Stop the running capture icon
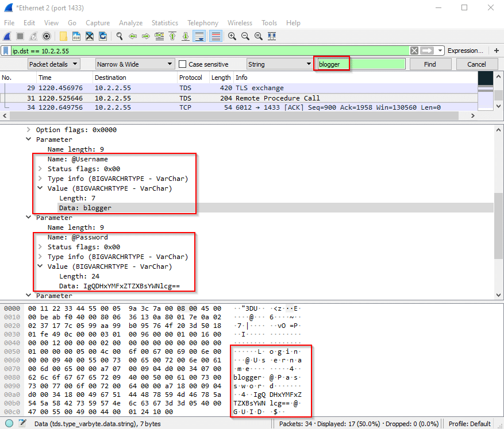The image size is (504, 429). (19, 36)
